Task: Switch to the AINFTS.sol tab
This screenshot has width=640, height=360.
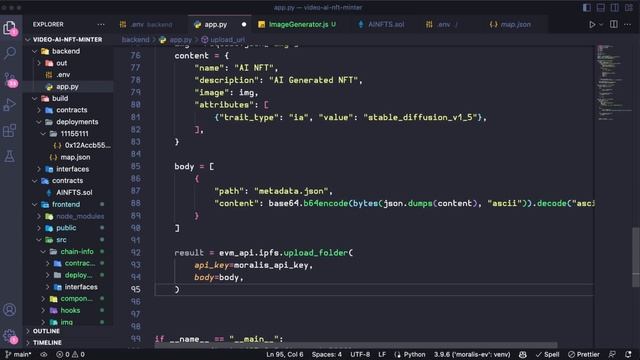Action: pyautogui.click(x=386, y=24)
